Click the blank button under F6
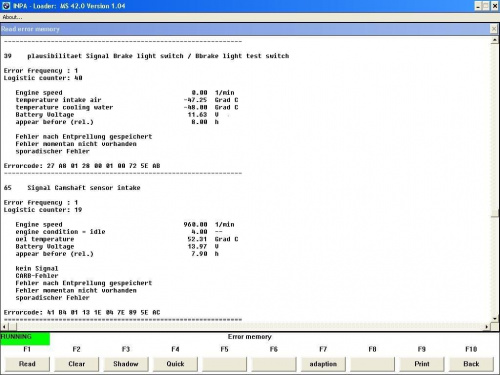 click(x=274, y=364)
